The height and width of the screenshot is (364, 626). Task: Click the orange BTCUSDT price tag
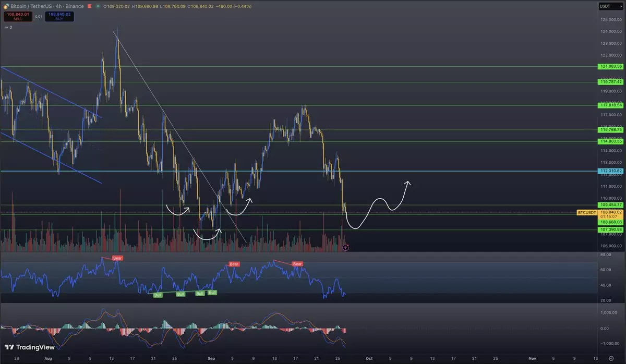click(x=586, y=213)
